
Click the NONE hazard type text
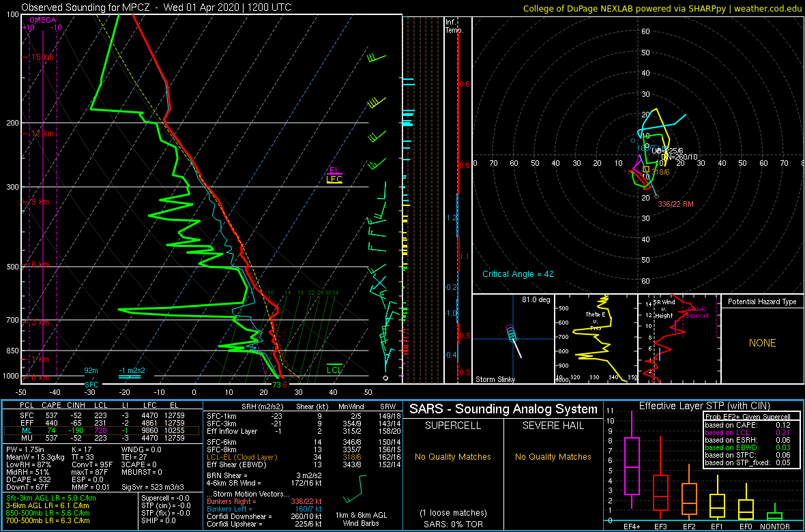(x=763, y=343)
